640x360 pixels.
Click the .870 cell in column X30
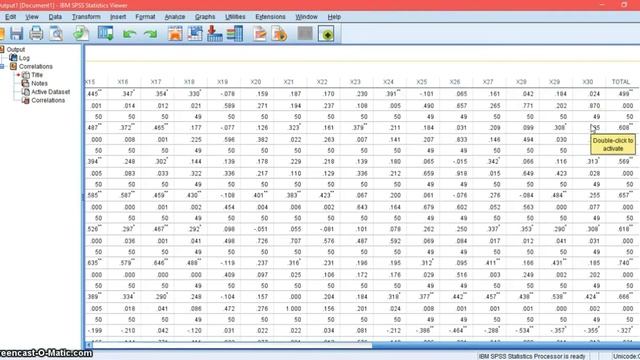click(x=594, y=106)
